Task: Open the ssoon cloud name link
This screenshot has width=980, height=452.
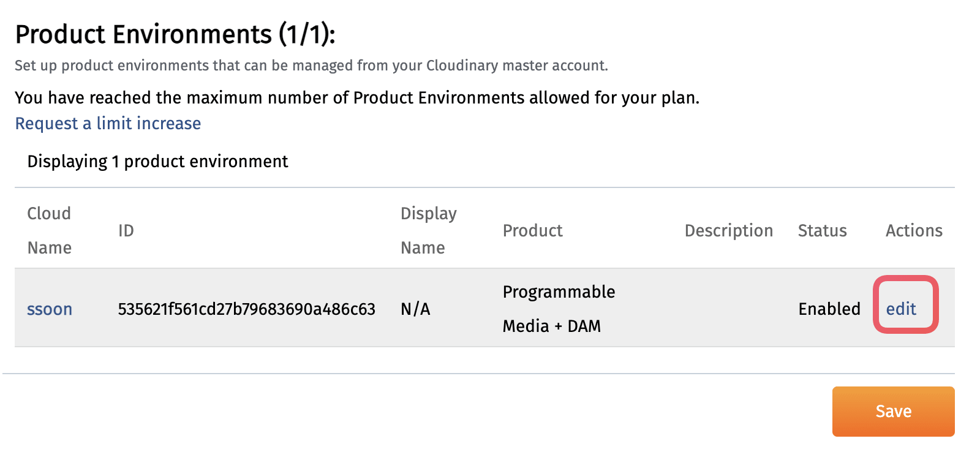Action: (x=50, y=309)
